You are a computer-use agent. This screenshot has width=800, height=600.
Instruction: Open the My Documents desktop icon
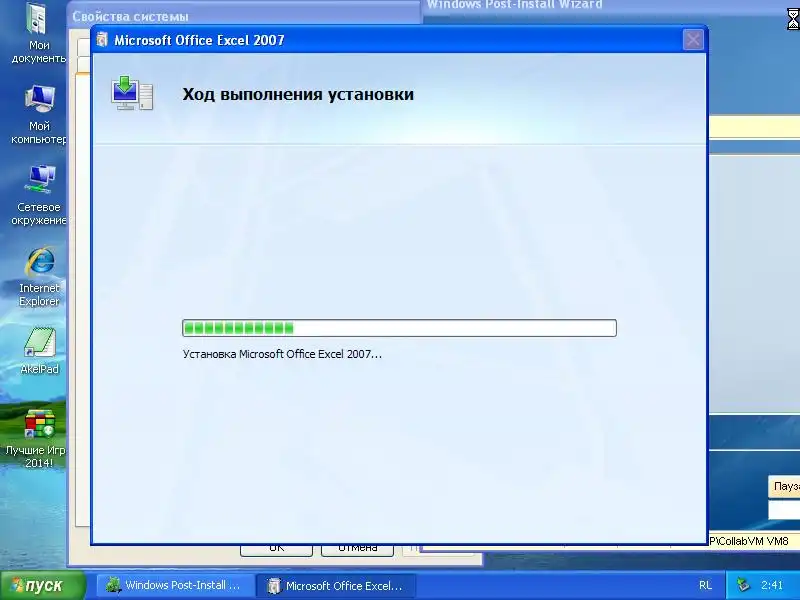point(39,33)
